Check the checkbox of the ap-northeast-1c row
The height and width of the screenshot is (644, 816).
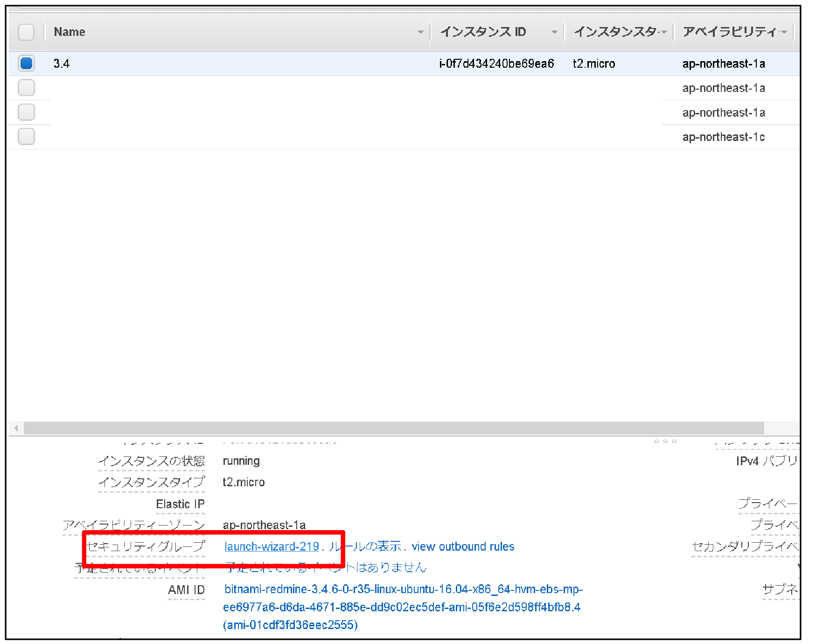[x=26, y=136]
